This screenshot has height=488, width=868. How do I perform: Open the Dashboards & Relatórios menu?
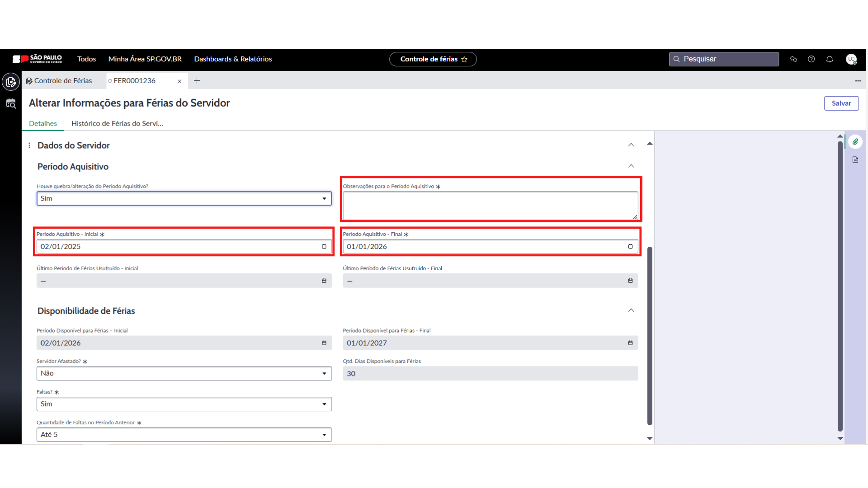[233, 59]
